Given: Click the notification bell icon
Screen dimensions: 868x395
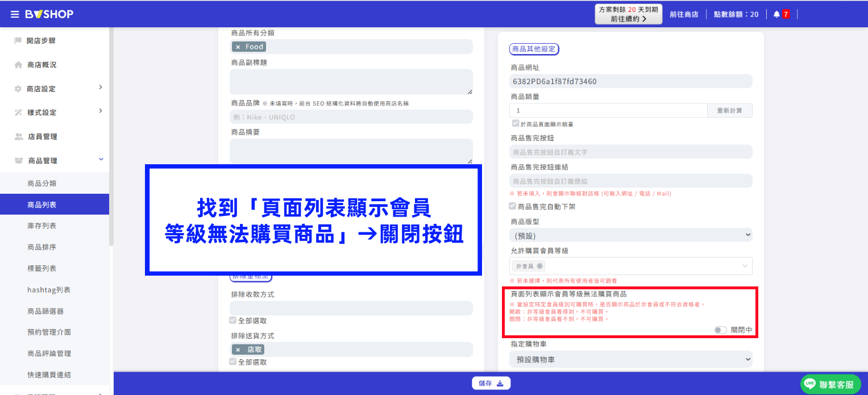Looking at the screenshot, I should click(776, 14).
